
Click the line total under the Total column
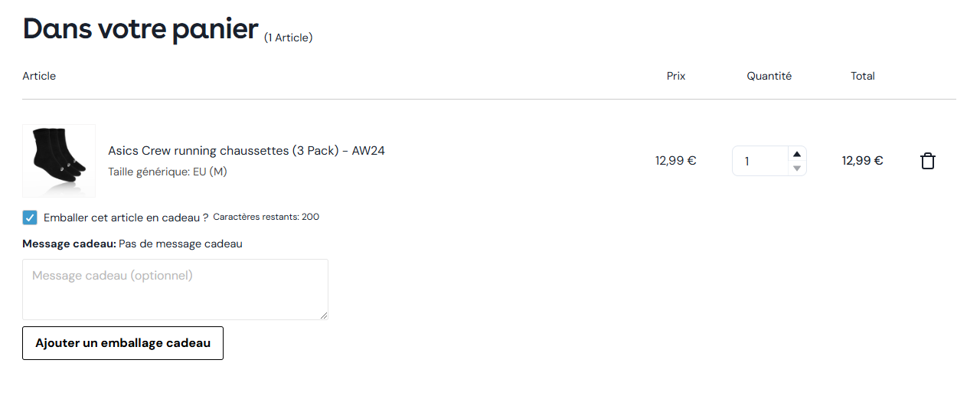pos(863,161)
